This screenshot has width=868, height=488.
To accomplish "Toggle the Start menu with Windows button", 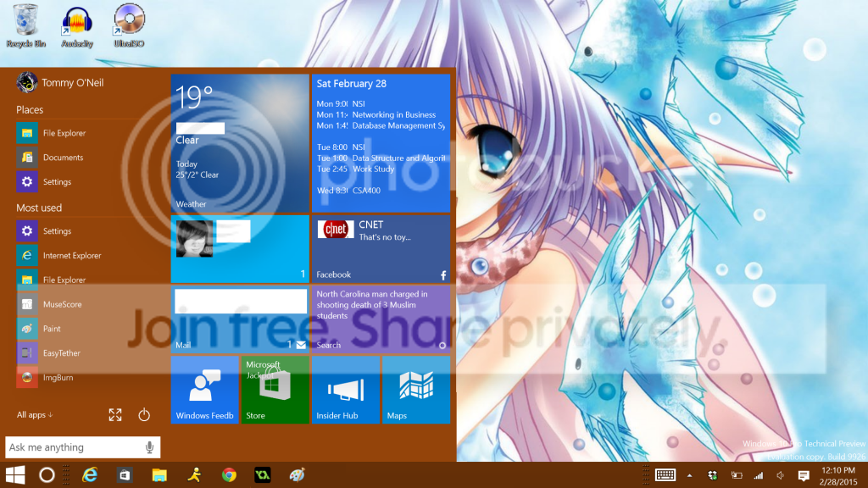I will click(x=15, y=475).
